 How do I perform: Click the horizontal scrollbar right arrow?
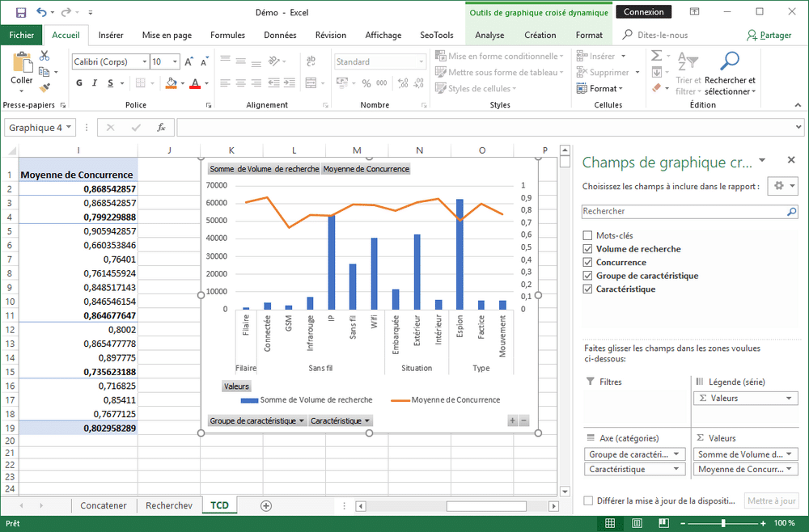coord(553,506)
